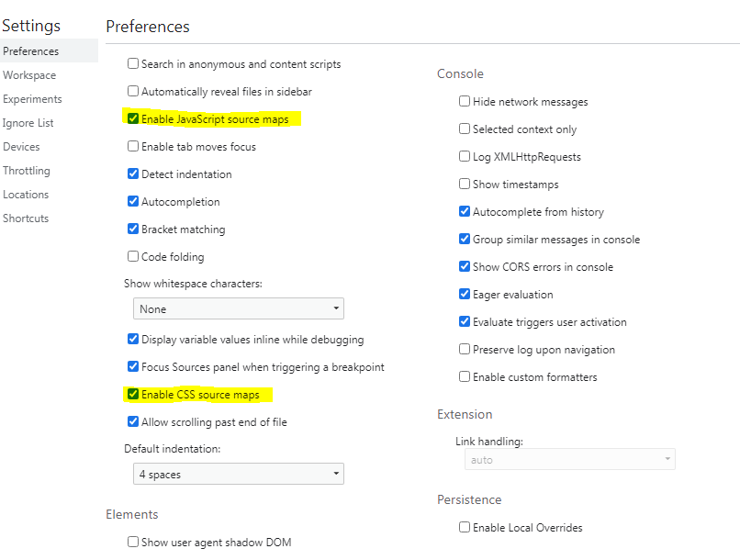Open the Ignore List tab
740x560 pixels.
pos(28,123)
